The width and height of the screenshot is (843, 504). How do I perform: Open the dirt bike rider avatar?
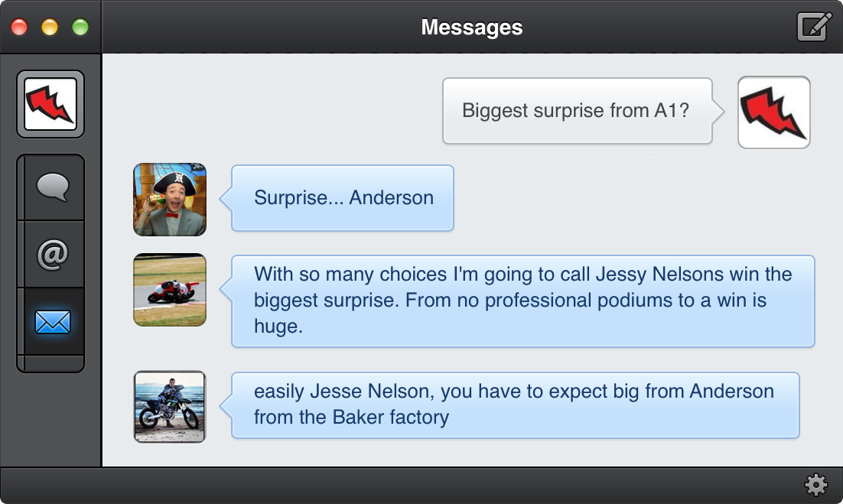pyautogui.click(x=170, y=407)
